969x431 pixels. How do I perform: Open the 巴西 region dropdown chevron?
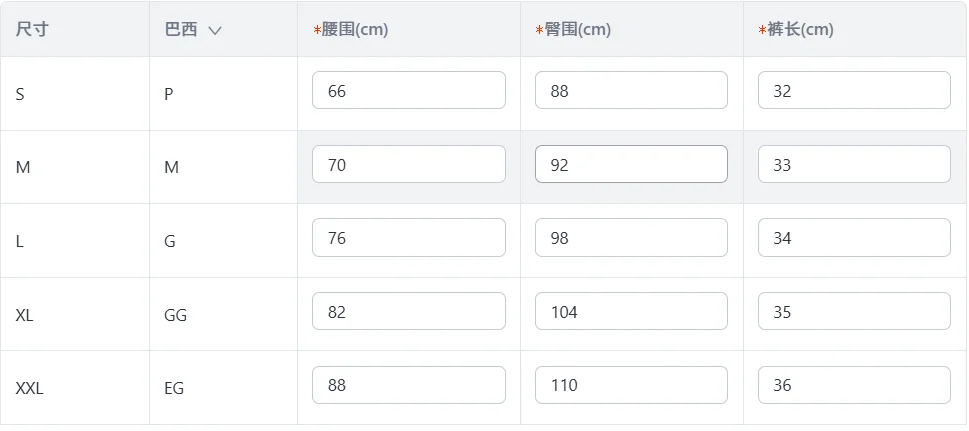pyautogui.click(x=215, y=30)
